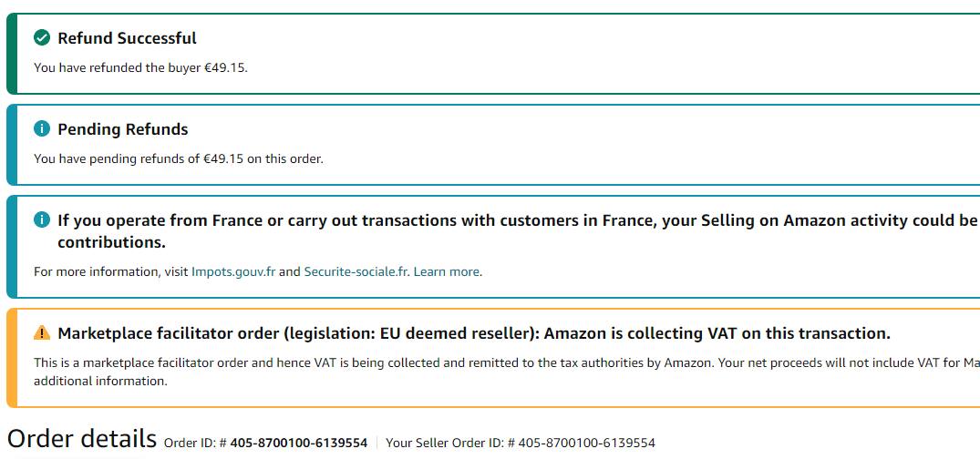This screenshot has height=459, width=980.
Task: Select the bold Order ID number
Action: point(298,444)
